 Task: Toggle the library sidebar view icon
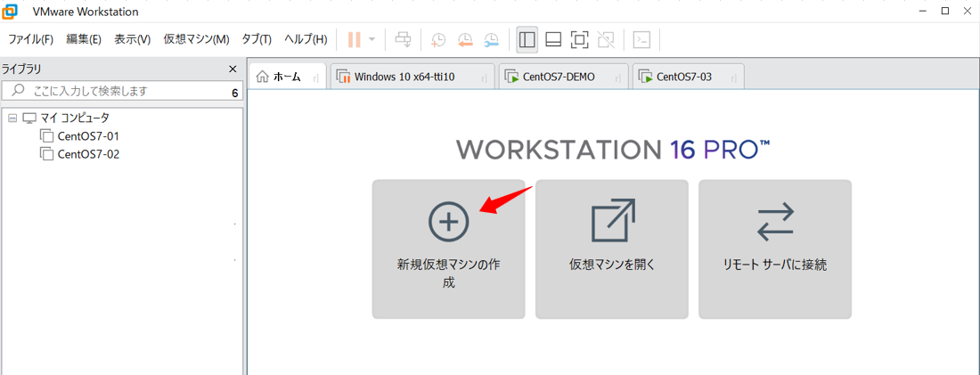pos(527,39)
